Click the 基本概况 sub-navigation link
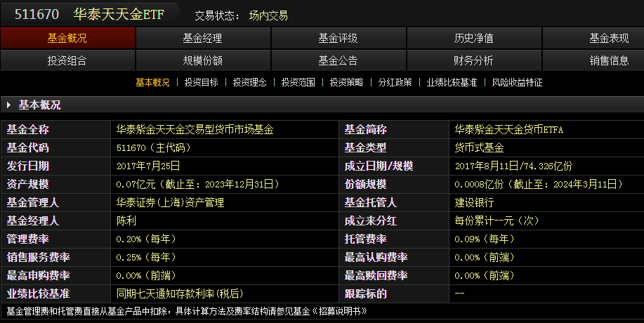 click(152, 83)
